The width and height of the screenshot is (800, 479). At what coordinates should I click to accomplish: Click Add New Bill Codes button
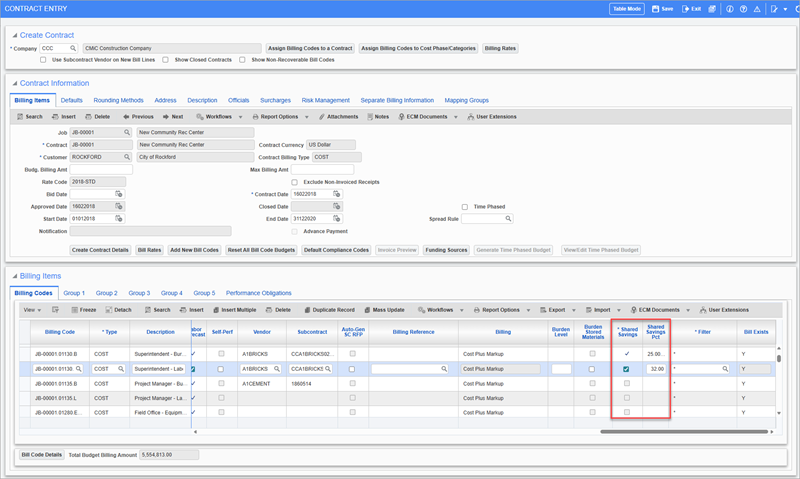pyautogui.click(x=194, y=250)
